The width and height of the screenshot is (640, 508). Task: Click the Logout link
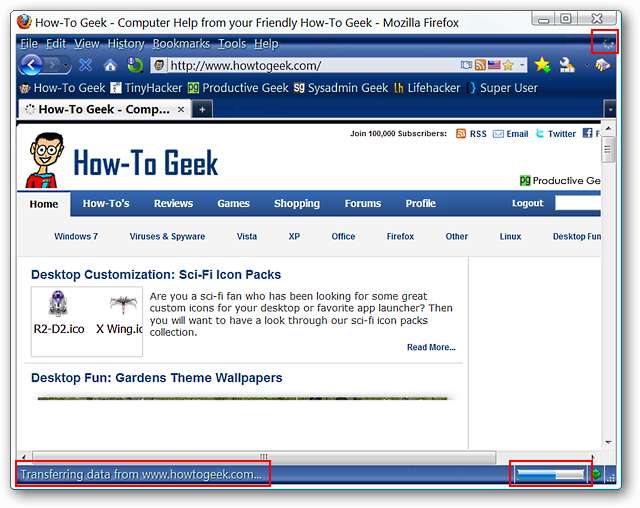527,203
